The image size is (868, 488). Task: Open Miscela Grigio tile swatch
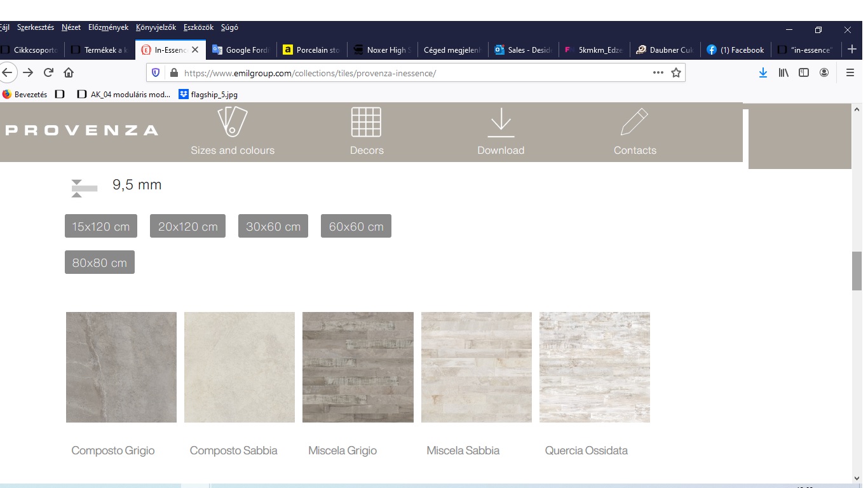(358, 367)
